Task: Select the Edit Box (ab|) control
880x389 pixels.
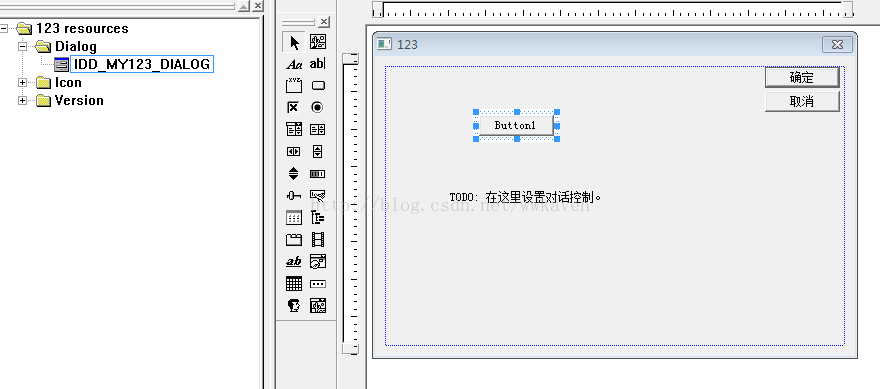Action: tap(318, 64)
